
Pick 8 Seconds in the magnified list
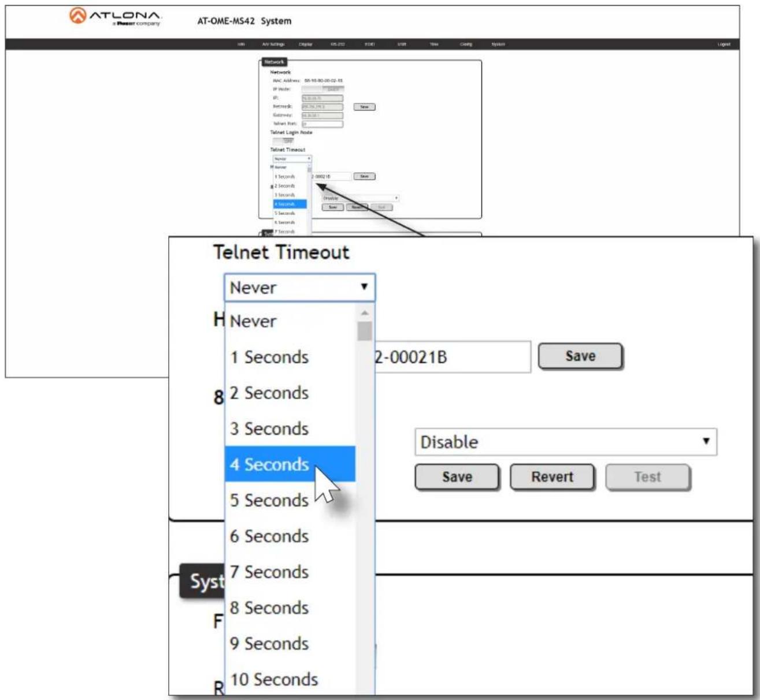coord(291,608)
